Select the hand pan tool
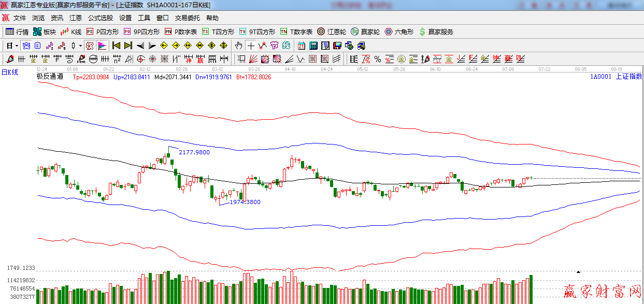Screen dimensions: 644x304 tap(238, 46)
